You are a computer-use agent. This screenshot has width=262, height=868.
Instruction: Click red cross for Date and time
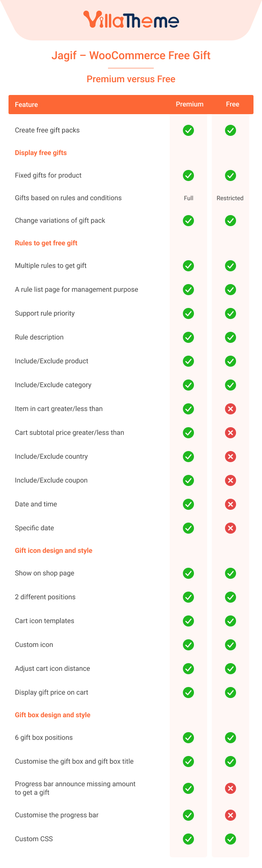point(231,504)
